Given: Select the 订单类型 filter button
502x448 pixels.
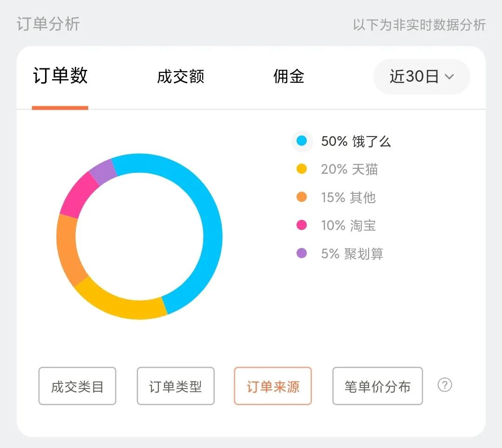Looking at the screenshot, I should pyautogui.click(x=175, y=386).
